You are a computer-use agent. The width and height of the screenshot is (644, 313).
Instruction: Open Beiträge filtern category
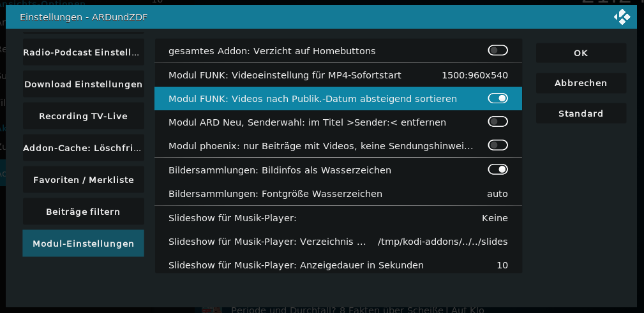click(x=84, y=212)
